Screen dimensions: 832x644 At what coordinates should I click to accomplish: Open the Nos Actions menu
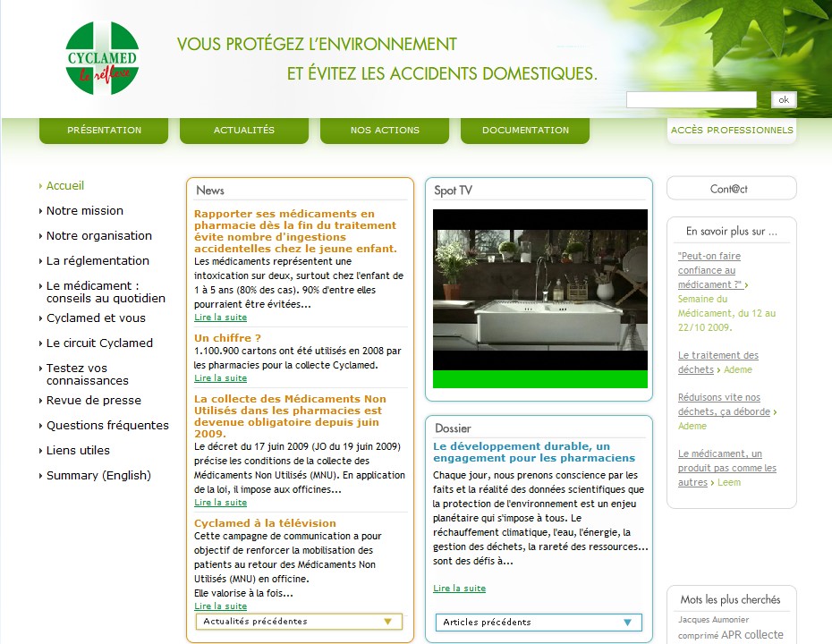(385, 131)
